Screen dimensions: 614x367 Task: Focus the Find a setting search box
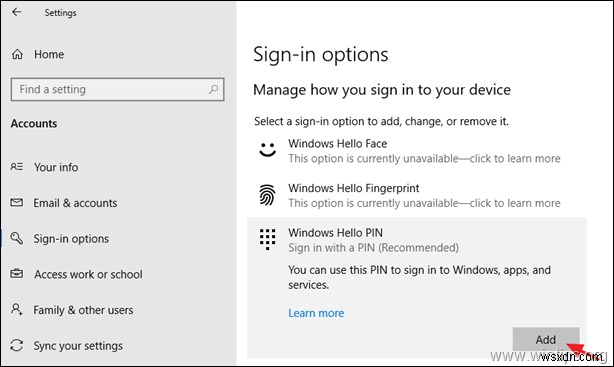click(x=117, y=89)
